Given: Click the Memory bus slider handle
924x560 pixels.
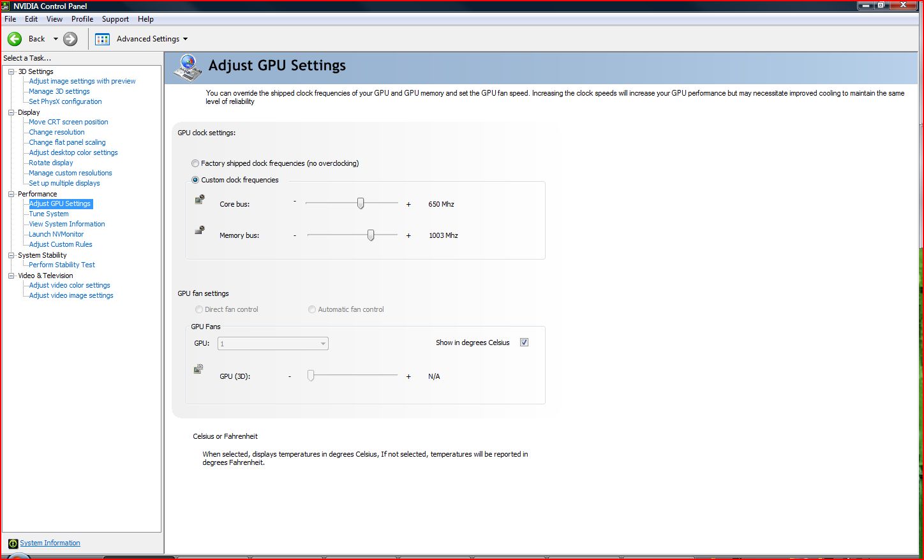Looking at the screenshot, I should point(371,235).
